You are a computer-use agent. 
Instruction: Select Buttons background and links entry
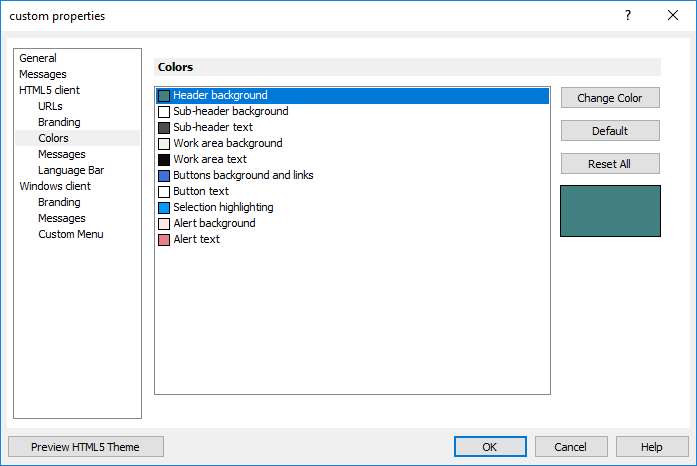pos(243,176)
